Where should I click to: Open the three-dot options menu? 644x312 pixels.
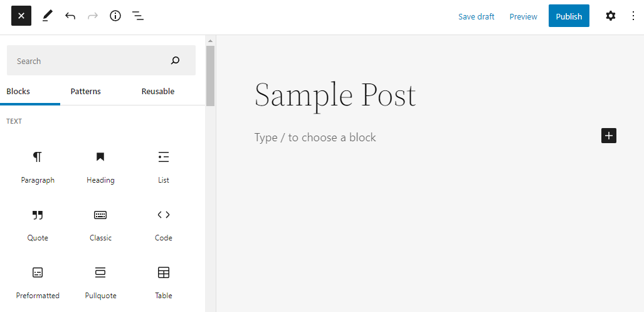633,16
